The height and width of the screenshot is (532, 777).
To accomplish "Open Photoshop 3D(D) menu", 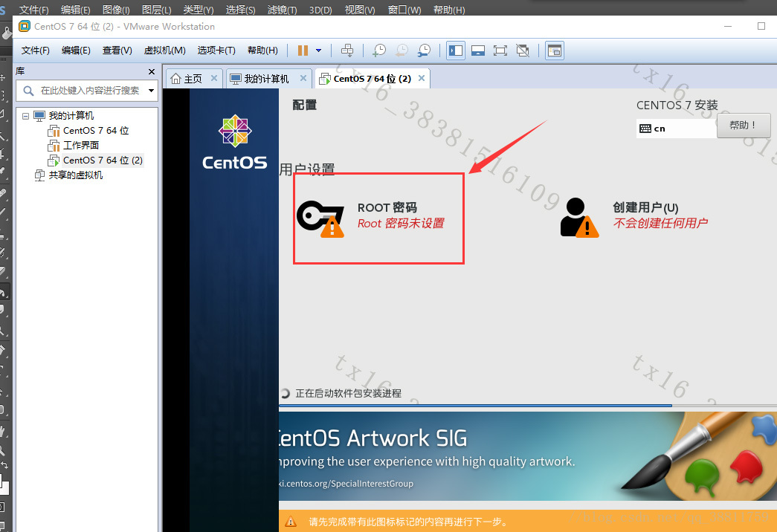I will coord(320,10).
